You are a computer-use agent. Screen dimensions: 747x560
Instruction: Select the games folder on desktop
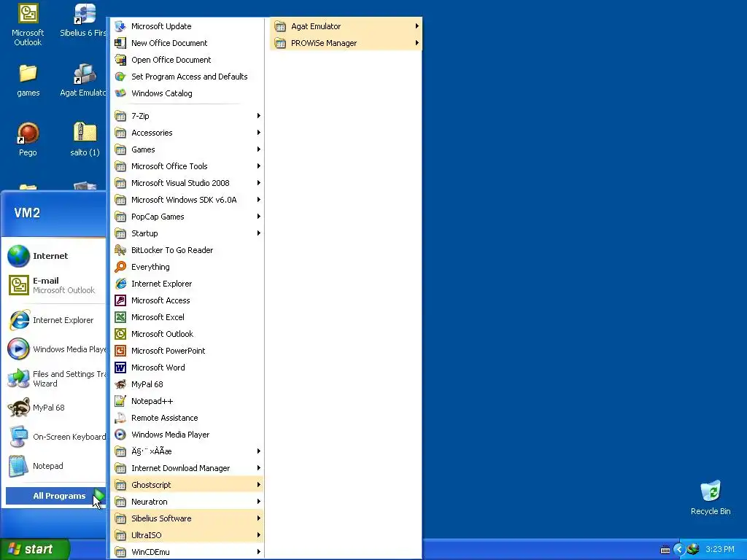[x=28, y=80]
